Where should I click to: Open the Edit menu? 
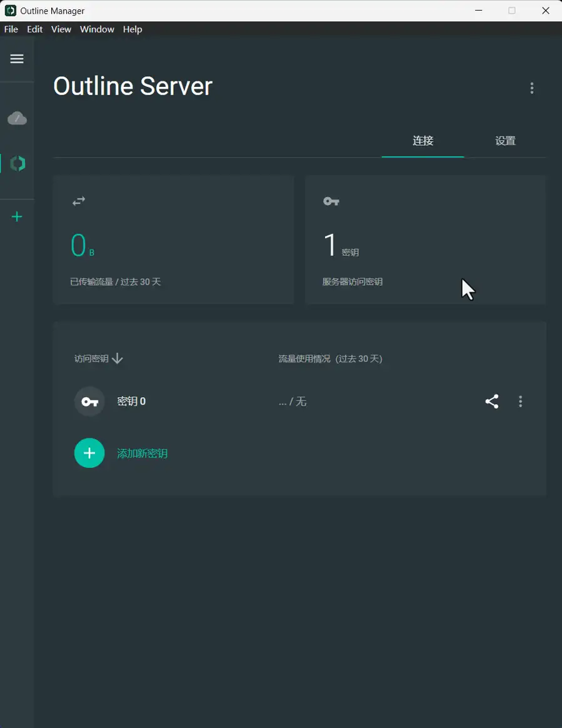pos(35,29)
